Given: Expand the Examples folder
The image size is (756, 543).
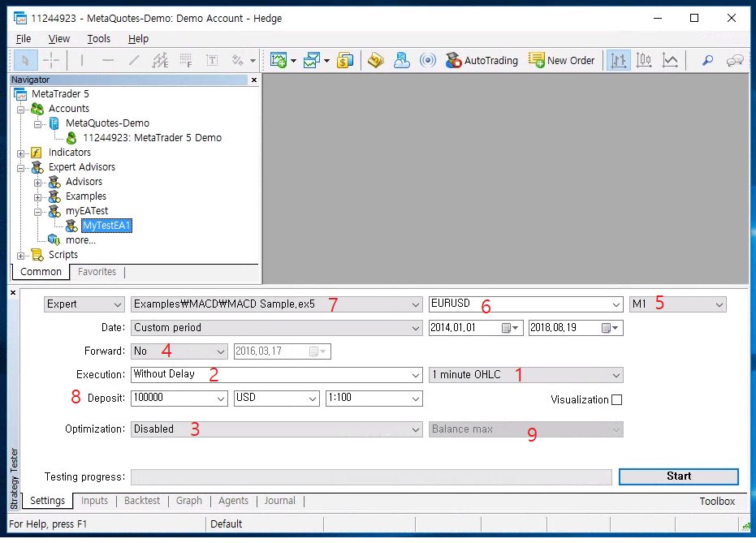Looking at the screenshot, I should coord(37,197).
